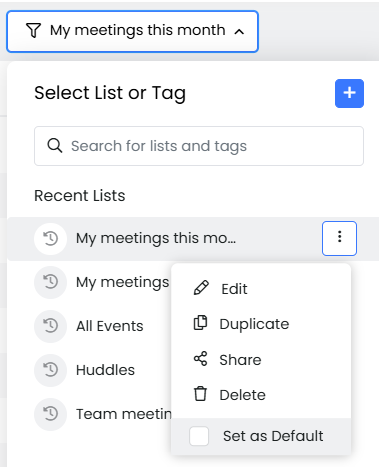Open the All Events list
The height and width of the screenshot is (467, 379).
tap(110, 326)
